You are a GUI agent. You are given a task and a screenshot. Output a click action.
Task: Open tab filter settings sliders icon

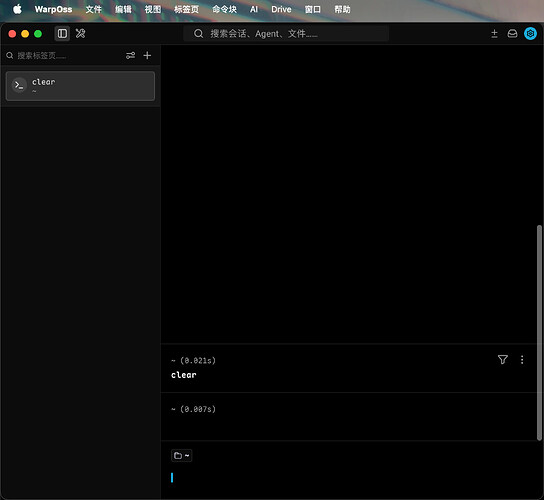tap(130, 56)
